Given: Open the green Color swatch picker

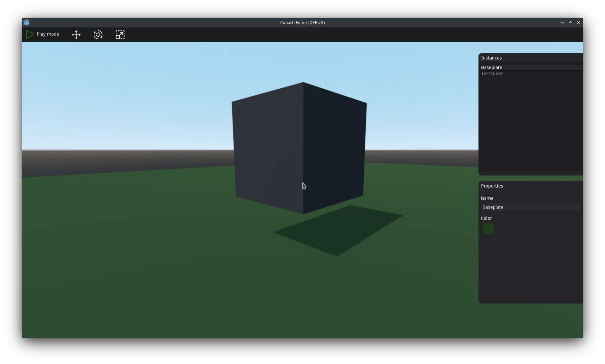Looking at the screenshot, I should click(x=488, y=229).
